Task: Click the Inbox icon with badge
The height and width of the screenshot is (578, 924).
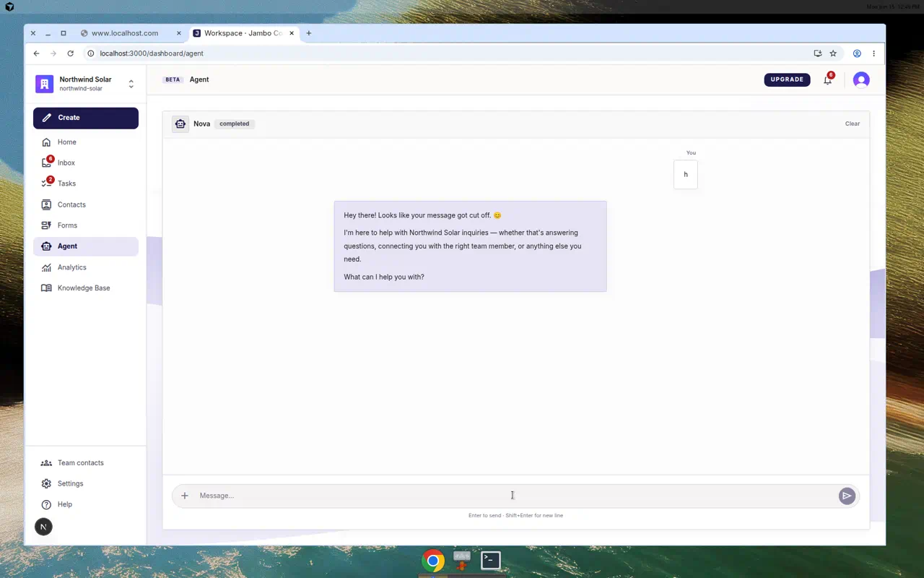Action: [x=46, y=163]
